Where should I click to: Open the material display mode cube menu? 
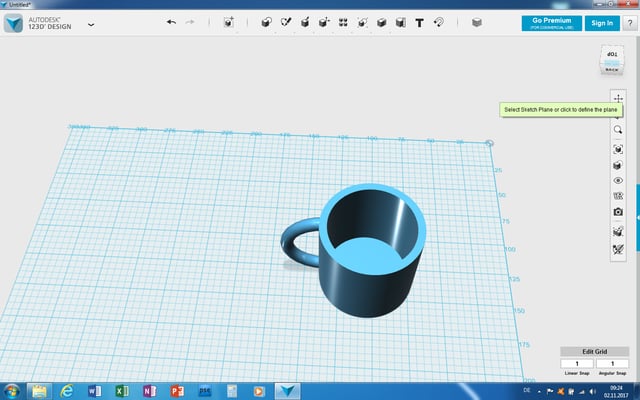point(618,164)
